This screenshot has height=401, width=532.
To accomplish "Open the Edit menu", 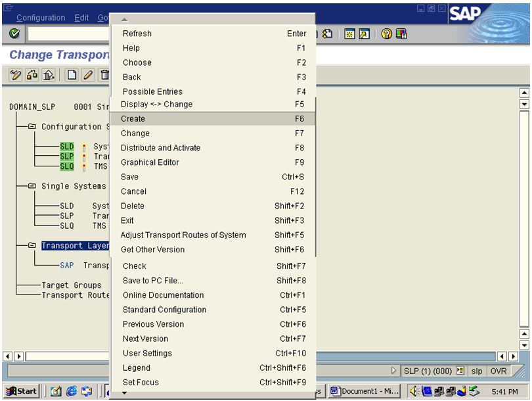I will tap(80, 18).
